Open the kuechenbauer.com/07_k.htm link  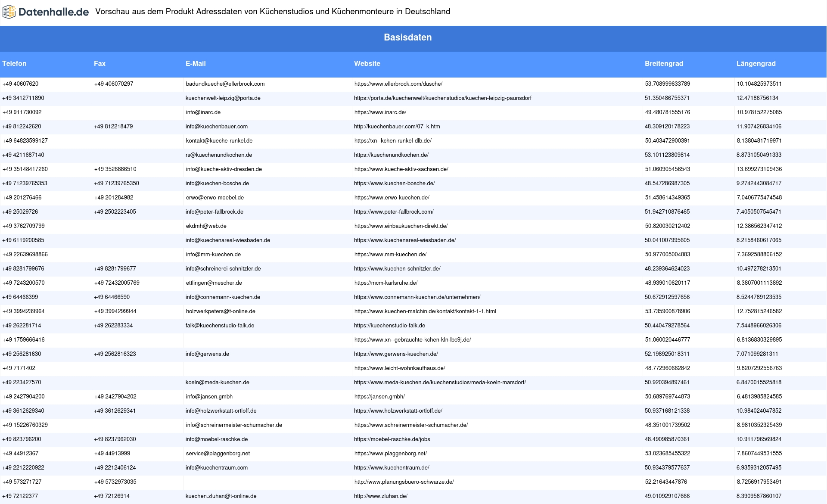click(x=397, y=127)
